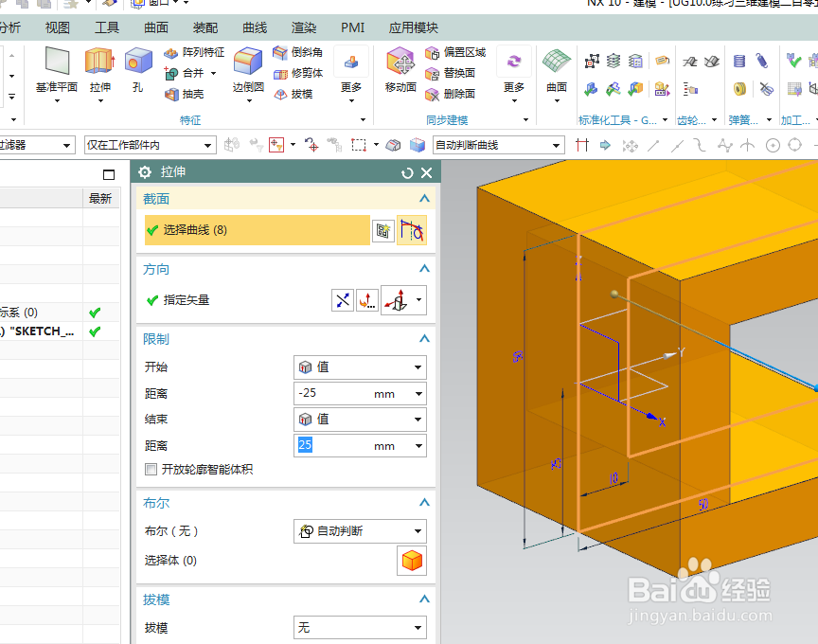Switch to the 曲线 ribbon tab
The width and height of the screenshot is (818, 644).
pyautogui.click(x=253, y=27)
